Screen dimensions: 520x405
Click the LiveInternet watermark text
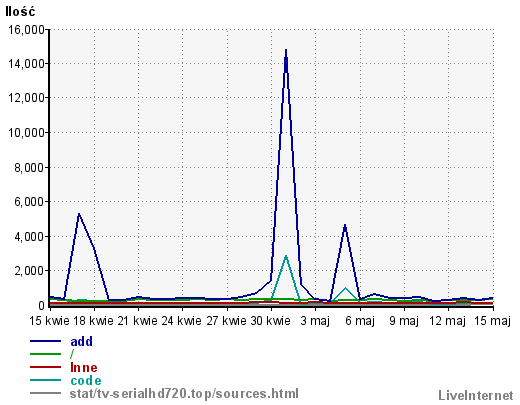[476, 395]
